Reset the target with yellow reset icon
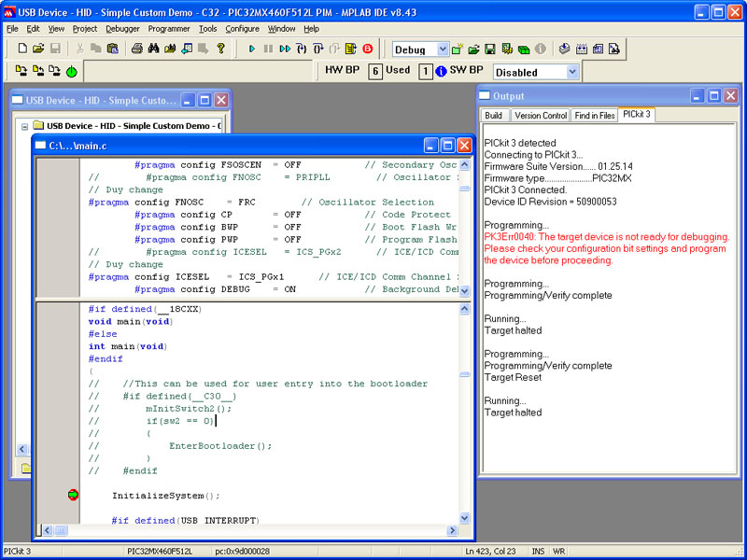Viewport: 747px width, 560px height. tap(351, 49)
